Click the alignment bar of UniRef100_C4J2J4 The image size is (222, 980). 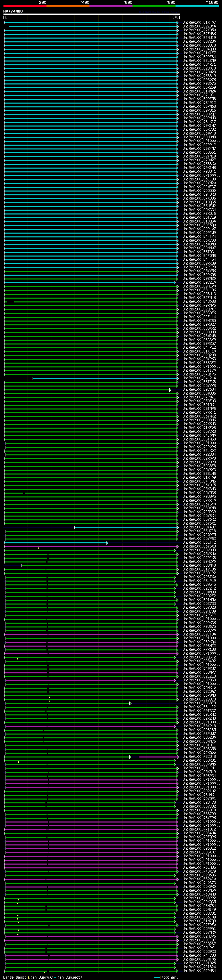105,379
